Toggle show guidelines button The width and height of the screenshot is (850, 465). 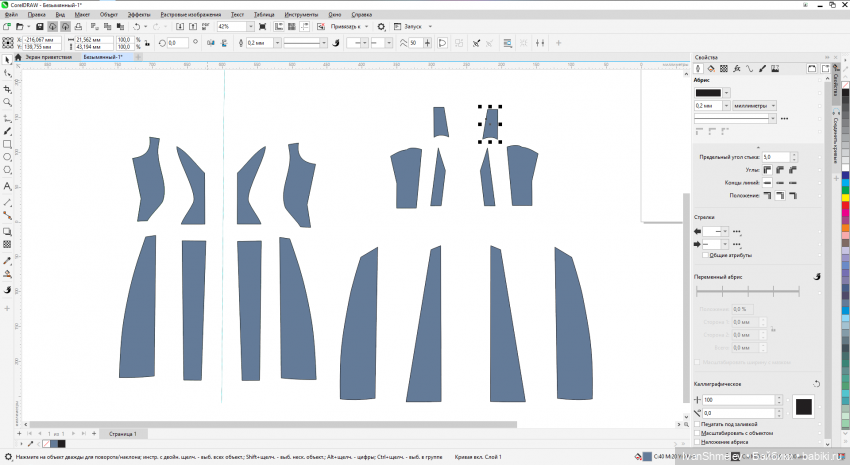(304, 26)
